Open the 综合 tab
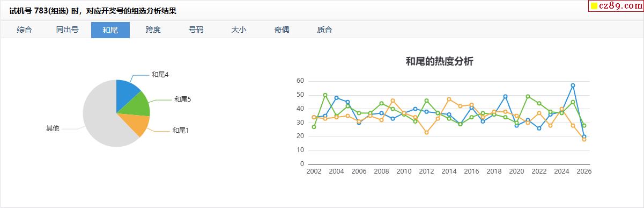The image size is (644, 208). point(24,30)
